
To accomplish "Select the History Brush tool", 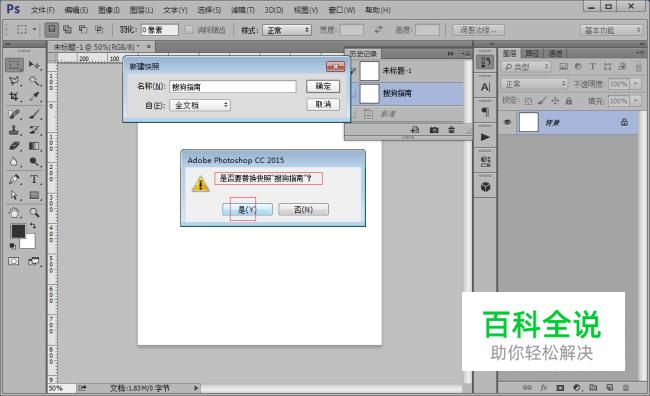I will click(34, 130).
